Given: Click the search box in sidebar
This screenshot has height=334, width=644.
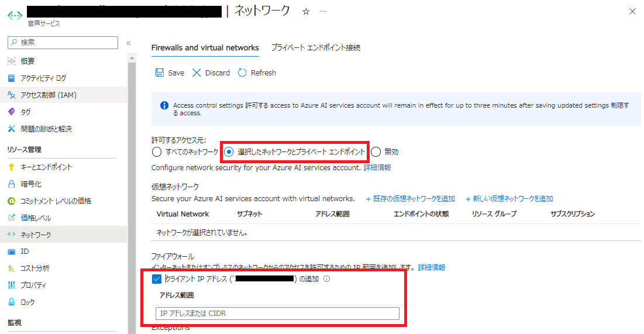Looking at the screenshot, I should click(63, 42).
